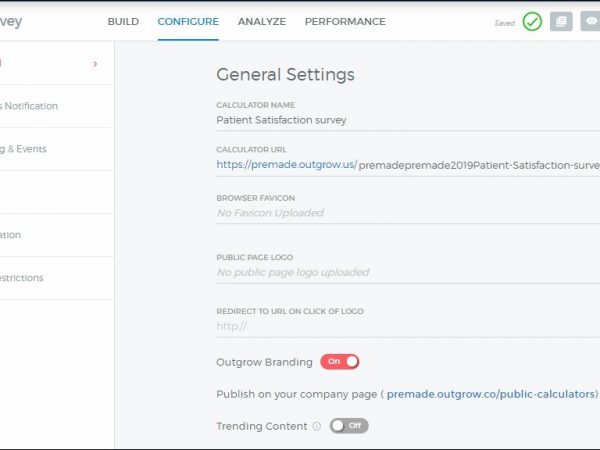Viewport: 600px width, 450px height.
Task: Click the redirect URL http:// field
Action: [x=400, y=326]
